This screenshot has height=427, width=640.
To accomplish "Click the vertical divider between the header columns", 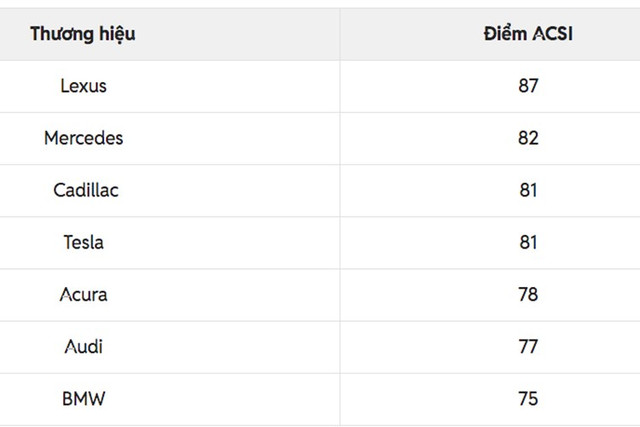I will coord(339,34).
